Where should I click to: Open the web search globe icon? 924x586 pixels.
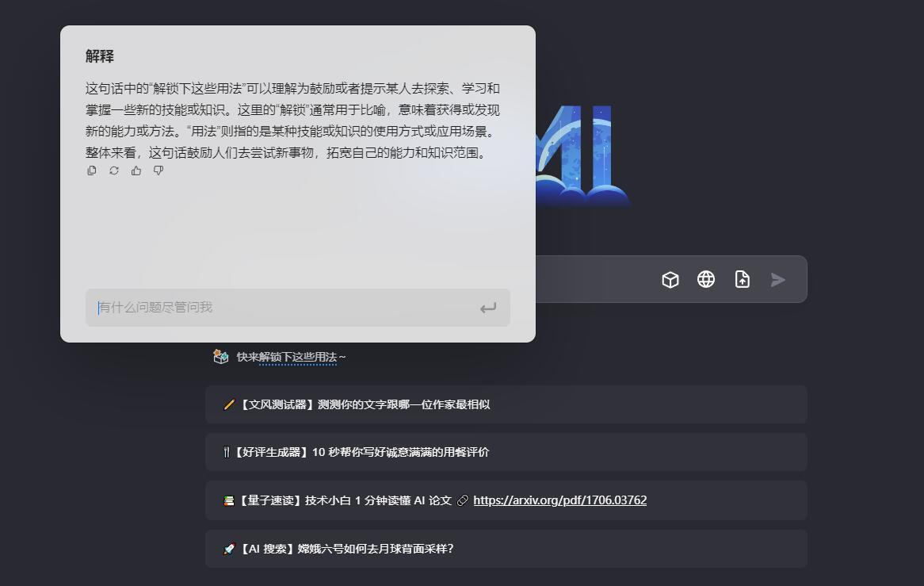click(x=705, y=279)
